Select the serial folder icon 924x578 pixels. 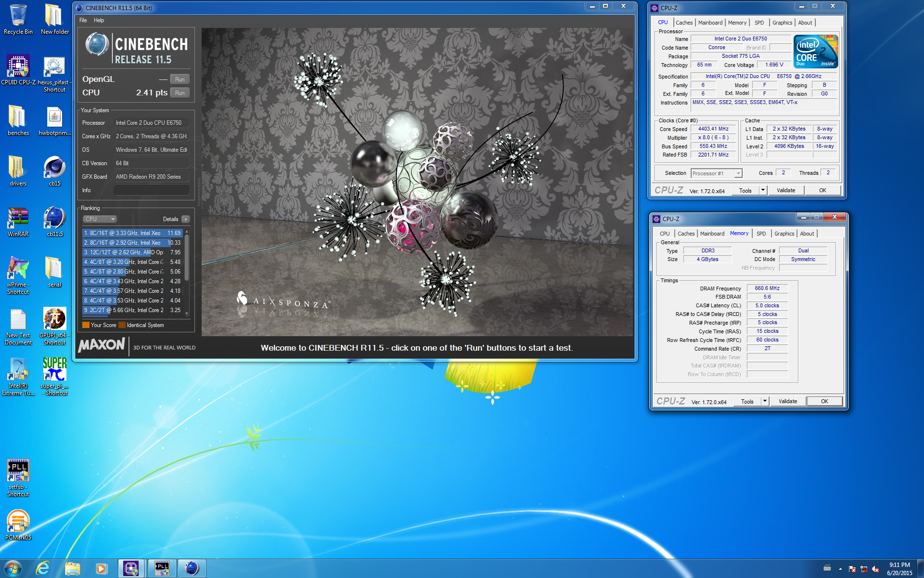click(x=54, y=272)
